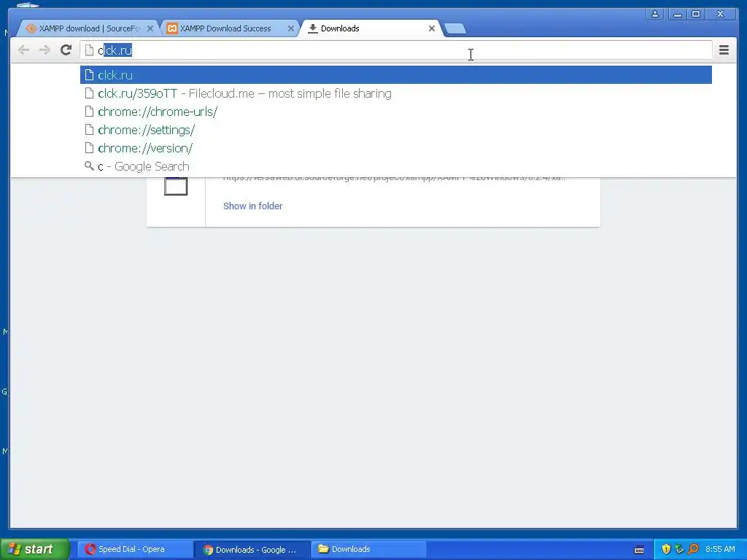Click the Show in folder link
The image size is (747, 560).
coord(252,206)
